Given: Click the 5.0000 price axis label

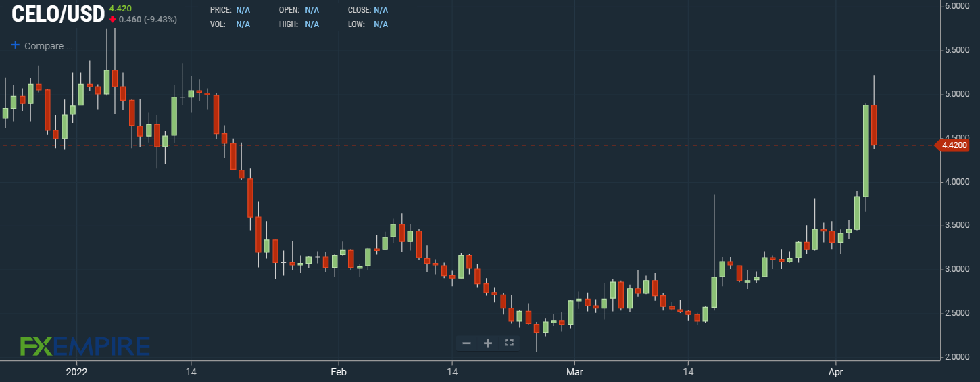Looking at the screenshot, I should point(957,94).
